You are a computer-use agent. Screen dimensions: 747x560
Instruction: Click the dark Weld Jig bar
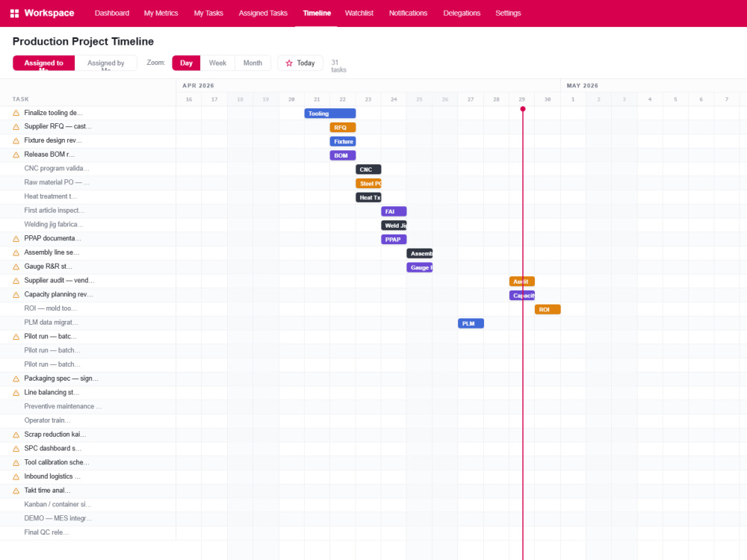(x=394, y=225)
